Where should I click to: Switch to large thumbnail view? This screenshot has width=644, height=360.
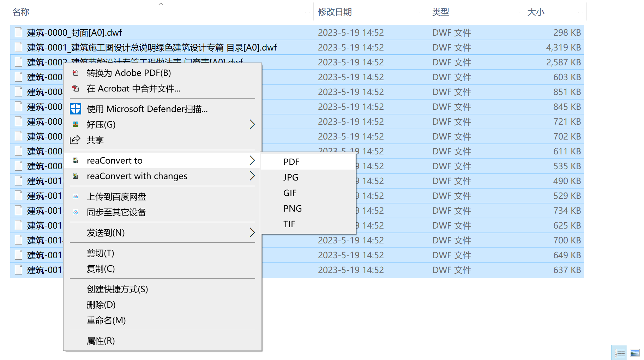635,352
